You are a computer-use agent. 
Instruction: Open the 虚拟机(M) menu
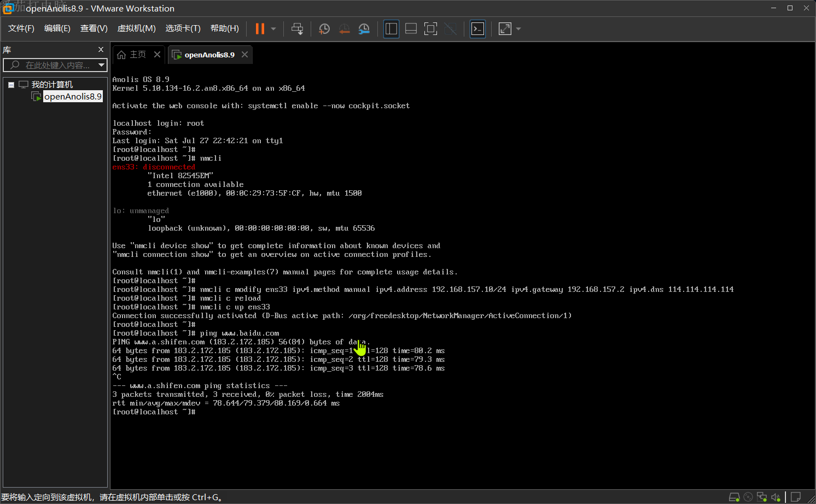(137, 28)
